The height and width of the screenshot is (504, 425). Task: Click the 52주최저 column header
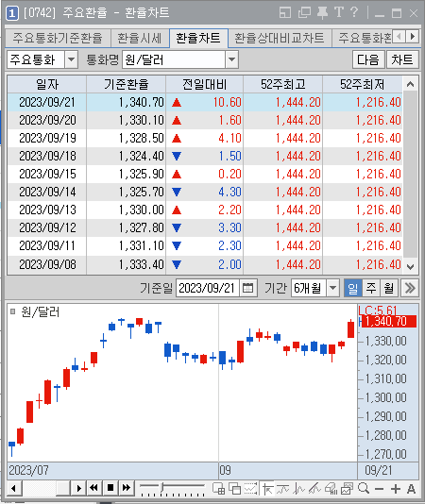[363, 85]
